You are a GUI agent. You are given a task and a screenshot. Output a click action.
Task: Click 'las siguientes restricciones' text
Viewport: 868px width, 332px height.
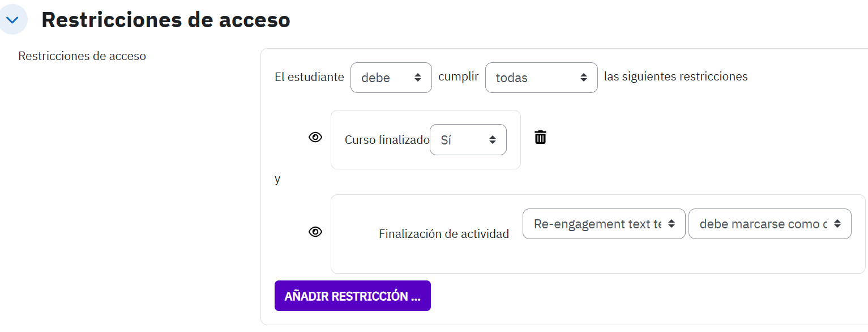676,76
